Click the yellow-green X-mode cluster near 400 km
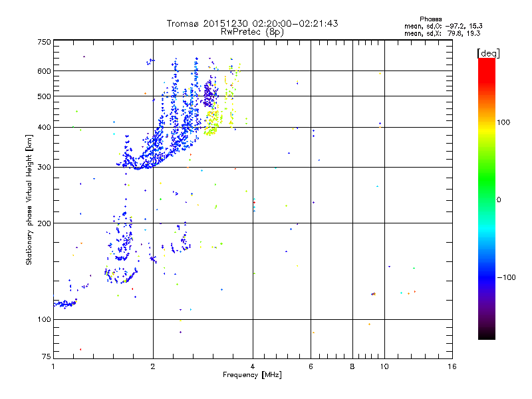The height and width of the screenshot is (399, 532). coord(212,124)
